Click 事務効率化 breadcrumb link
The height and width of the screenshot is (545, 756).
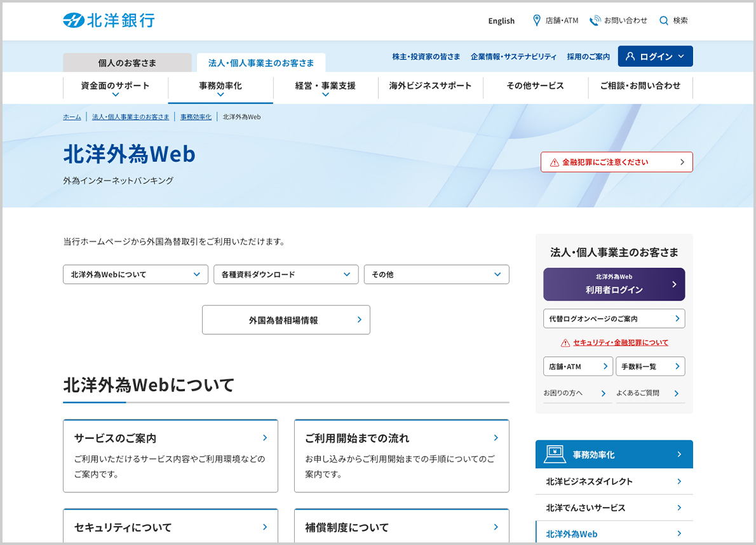196,117
